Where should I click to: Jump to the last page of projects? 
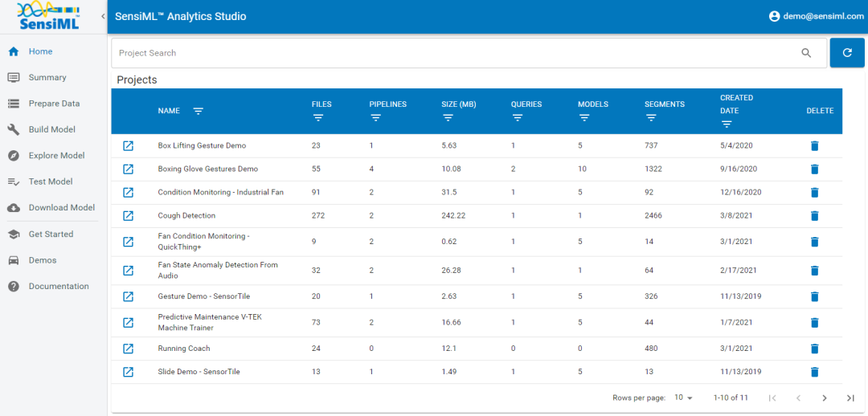[850, 398]
